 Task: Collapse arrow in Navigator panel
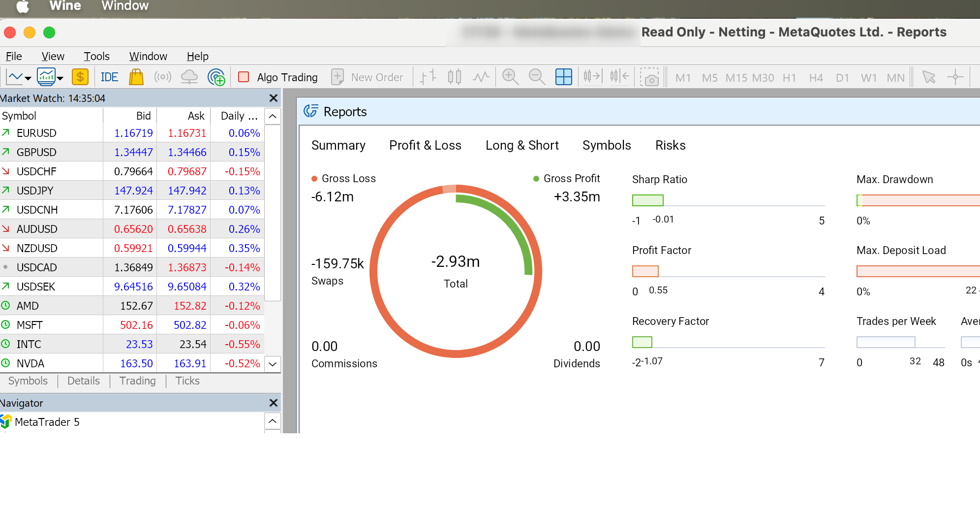pyautogui.click(x=273, y=421)
